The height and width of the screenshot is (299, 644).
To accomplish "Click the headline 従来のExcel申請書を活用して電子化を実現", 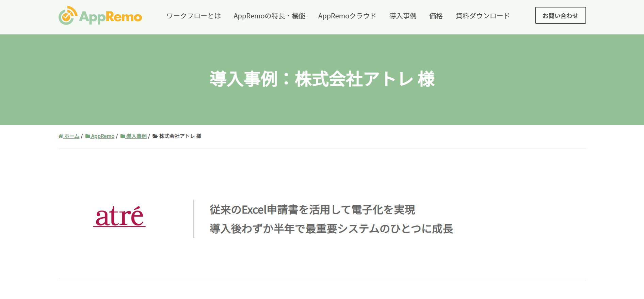I will (x=312, y=210).
